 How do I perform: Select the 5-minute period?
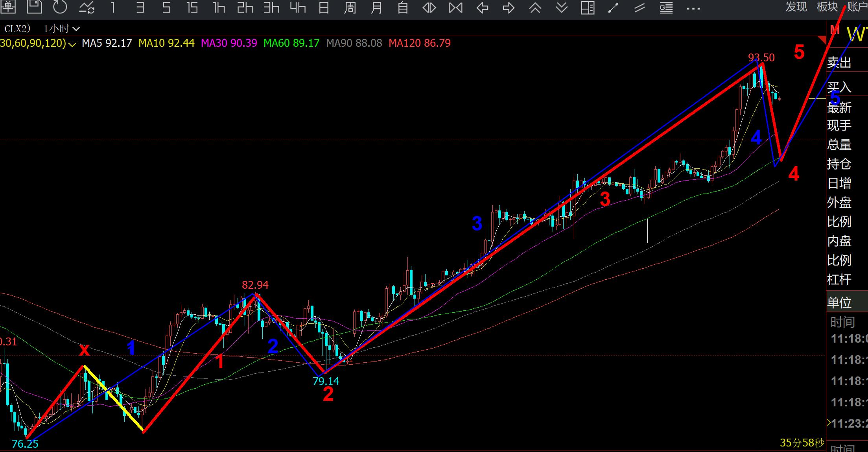click(x=166, y=7)
